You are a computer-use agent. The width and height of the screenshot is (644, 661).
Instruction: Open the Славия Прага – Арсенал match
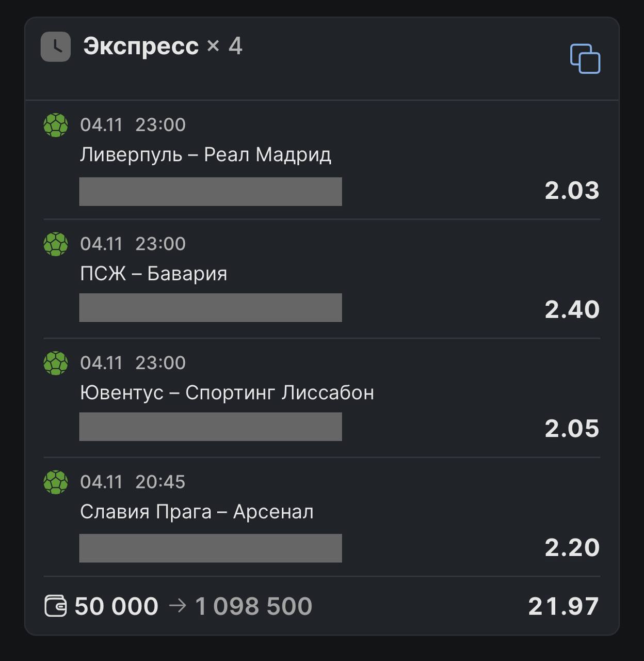coord(197,512)
